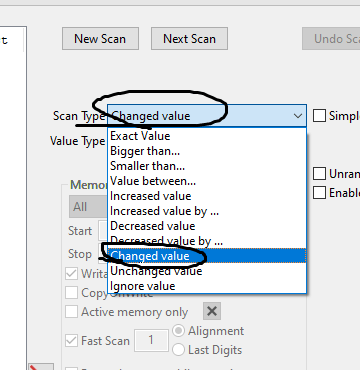Select the Decreased value entry
This screenshot has width=360, height=370.
click(207, 226)
